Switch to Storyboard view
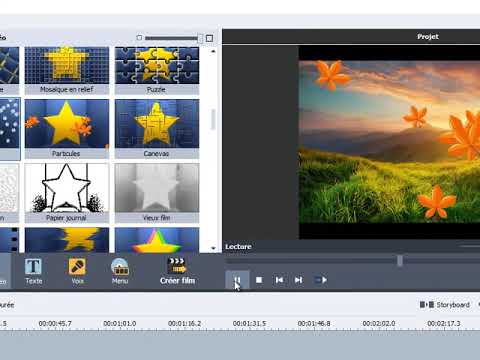This screenshot has width=480, height=360. point(445,305)
